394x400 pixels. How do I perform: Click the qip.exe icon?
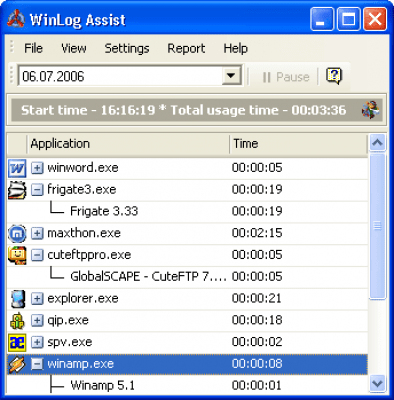(17, 320)
